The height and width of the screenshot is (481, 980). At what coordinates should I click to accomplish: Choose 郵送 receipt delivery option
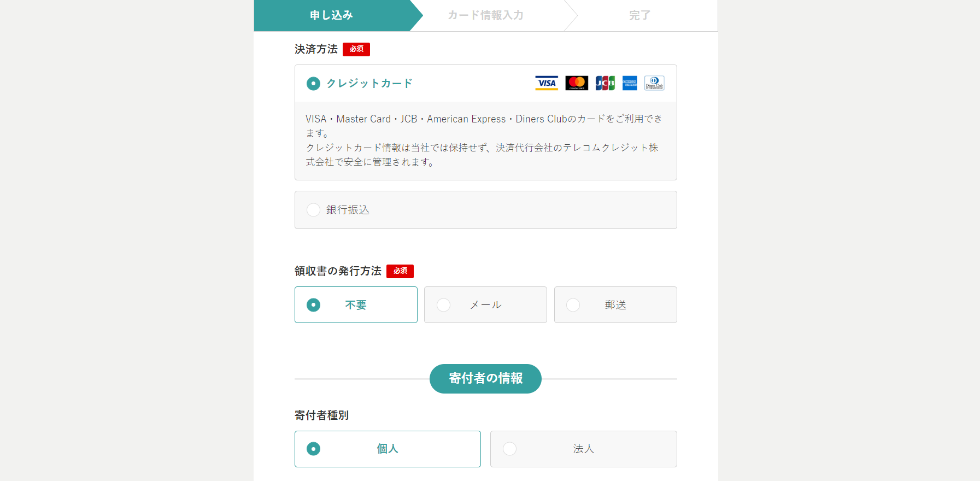pos(615,304)
